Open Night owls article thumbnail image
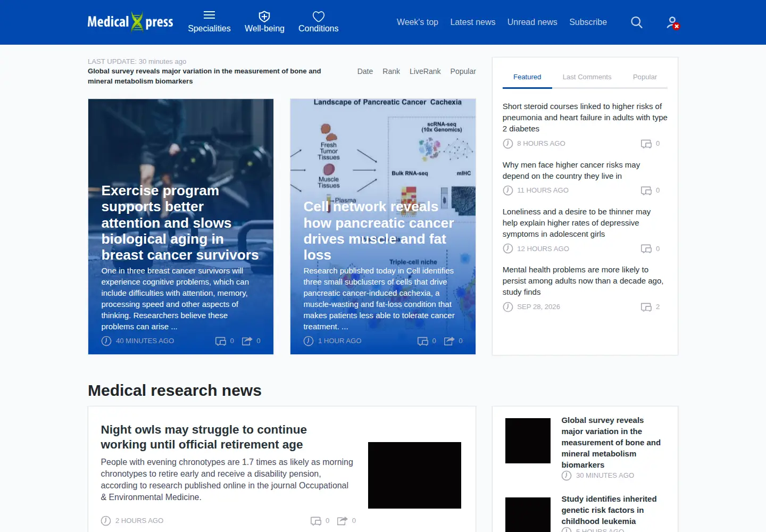Screen dimensions: 766x532 [414, 475]
